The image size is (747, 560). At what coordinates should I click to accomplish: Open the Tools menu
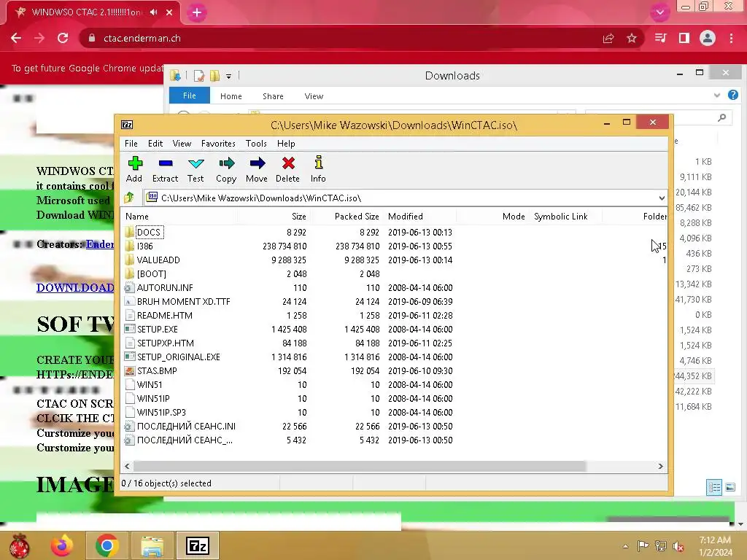[256, 144]
